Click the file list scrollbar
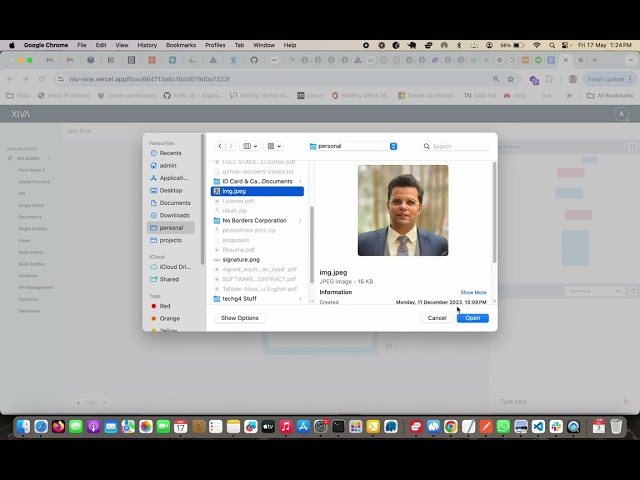Screen dimensions: 640x480 point(312,245)
